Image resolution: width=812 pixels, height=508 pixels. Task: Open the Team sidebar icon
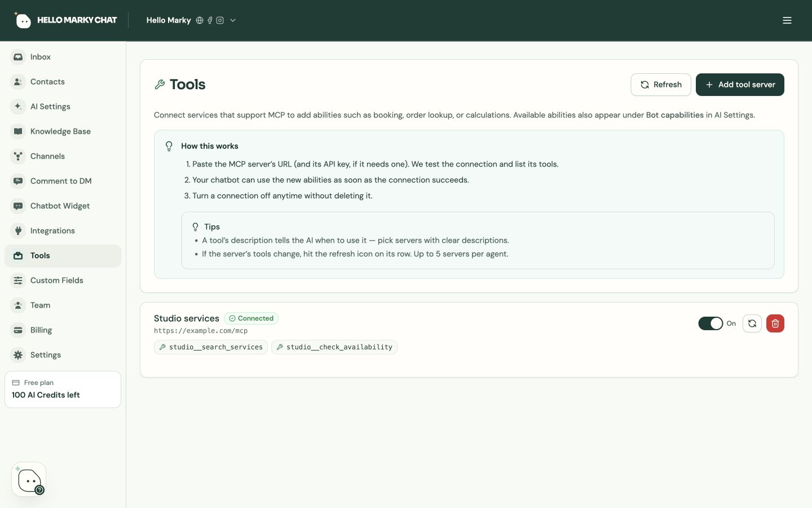(18, 305)
